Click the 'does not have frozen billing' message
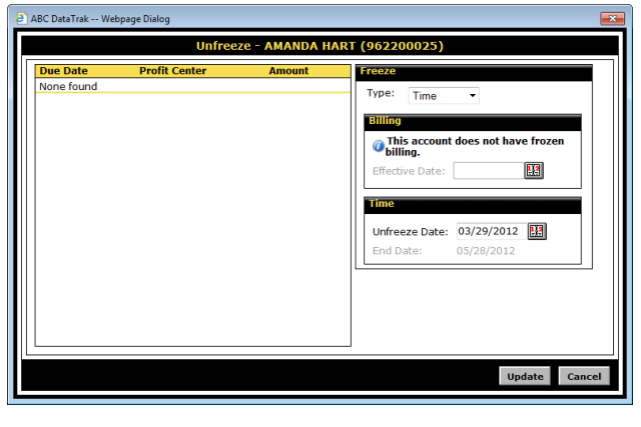The width and height of the screenshot is (641, 427). 475,146
